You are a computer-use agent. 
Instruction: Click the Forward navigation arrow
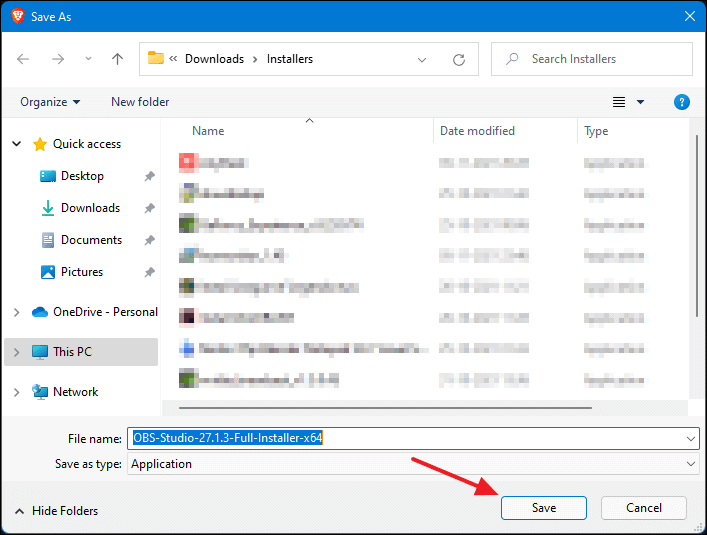(58, 59)
